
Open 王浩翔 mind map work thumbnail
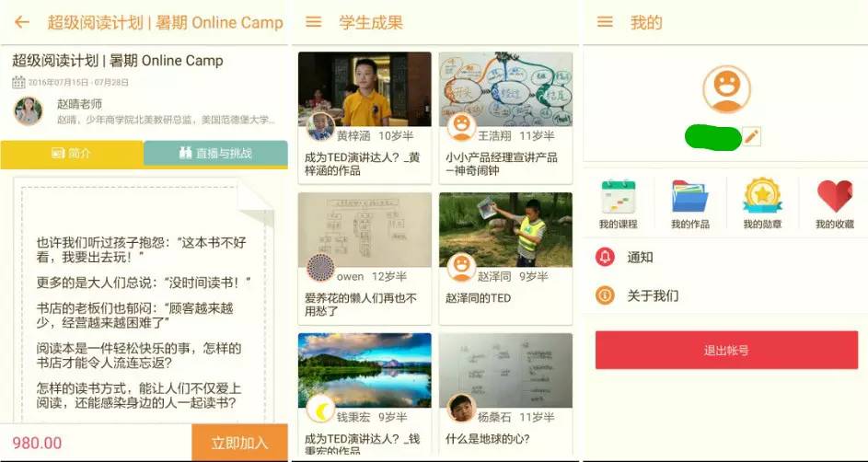pyautogui.click(x=505, y=89)
